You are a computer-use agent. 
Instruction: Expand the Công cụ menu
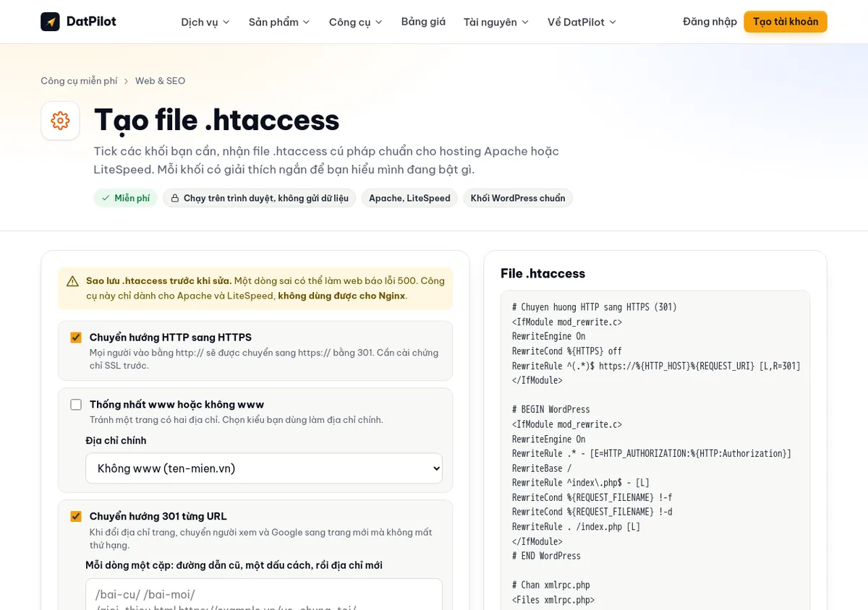tap(356, 22)
